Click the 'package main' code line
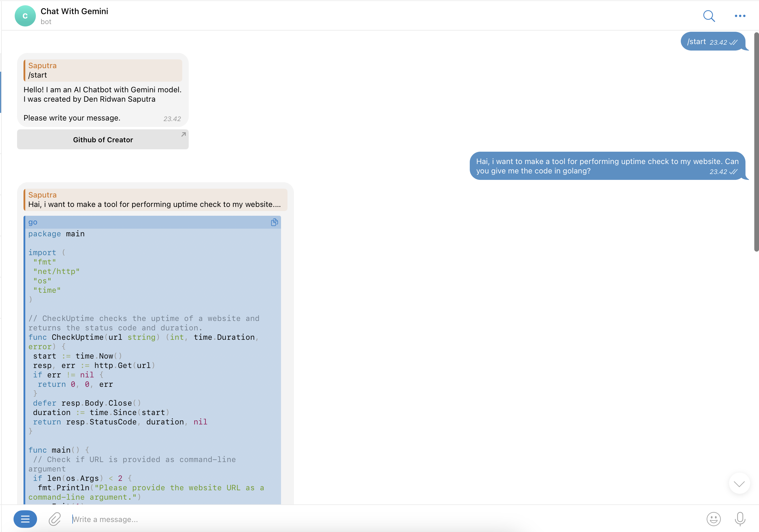Screen dimensions: 759x532 56,234
